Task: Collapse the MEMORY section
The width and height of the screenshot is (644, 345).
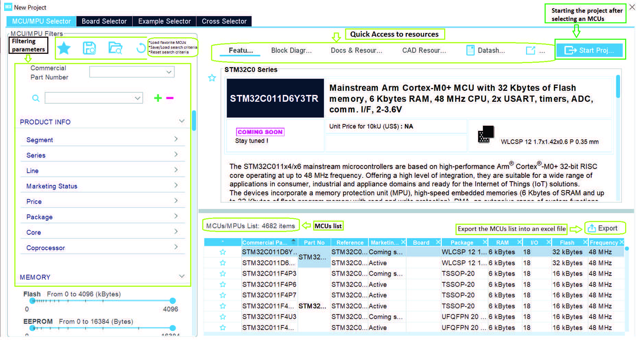Action: click(182, 276)
